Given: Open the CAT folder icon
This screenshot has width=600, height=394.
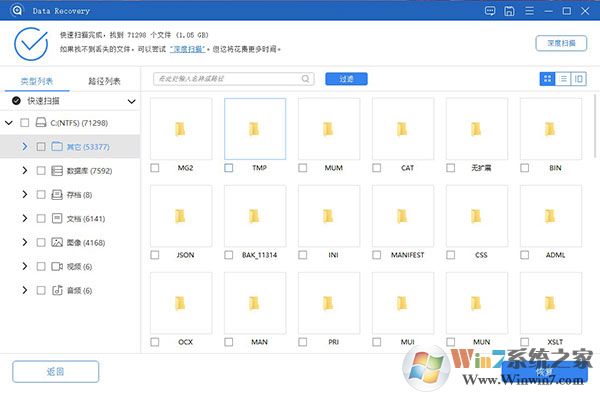Looking at the screenshot, I should point(402,129).
